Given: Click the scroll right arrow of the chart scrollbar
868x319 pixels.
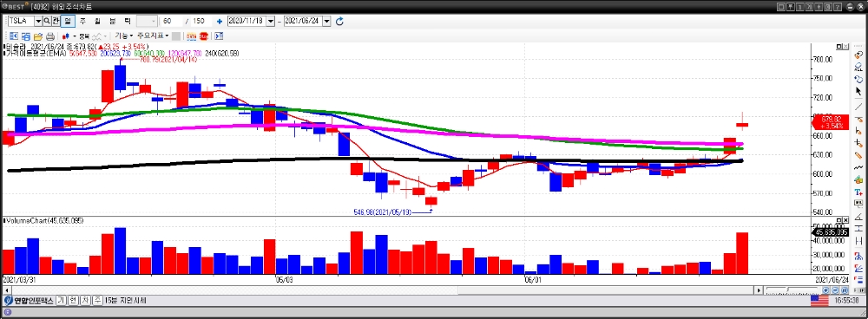Looking at the screenshot, I should (x=759, y=290).
